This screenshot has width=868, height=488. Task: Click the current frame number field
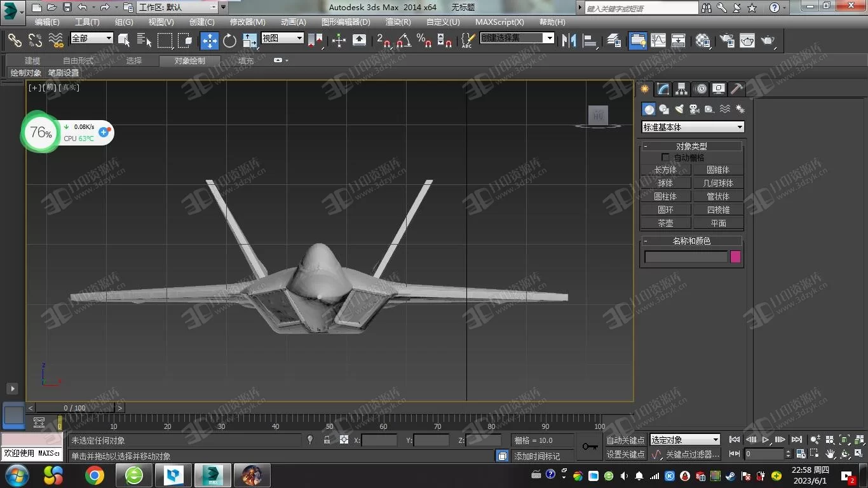765,454
